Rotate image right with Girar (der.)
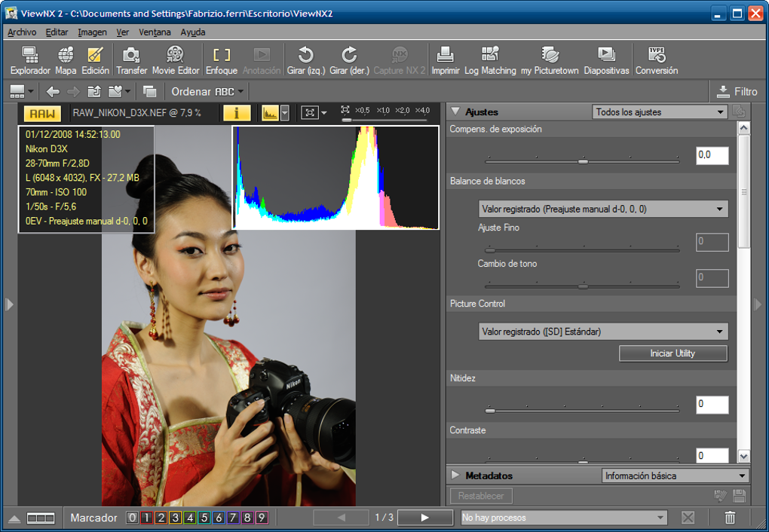 click(349, 60)
